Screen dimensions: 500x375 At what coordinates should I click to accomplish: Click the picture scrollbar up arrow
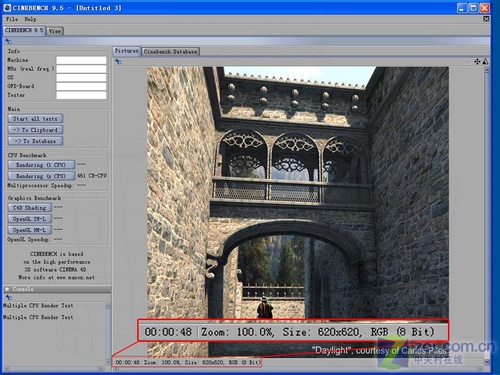487,70
